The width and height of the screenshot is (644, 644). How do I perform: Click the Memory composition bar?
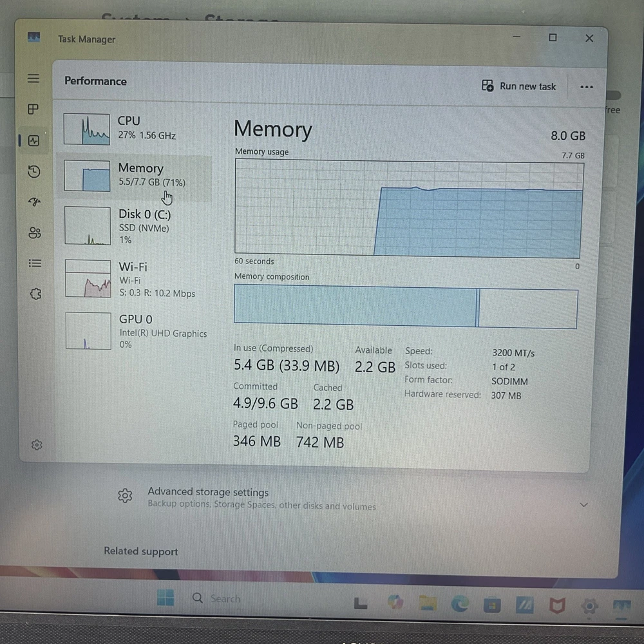coord(406,307)
